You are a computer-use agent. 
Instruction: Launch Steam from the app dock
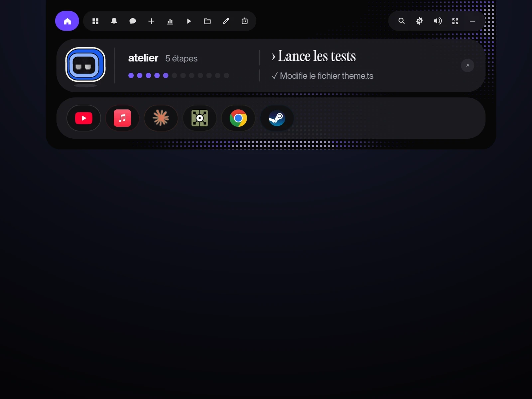click(x=277, y=118)
